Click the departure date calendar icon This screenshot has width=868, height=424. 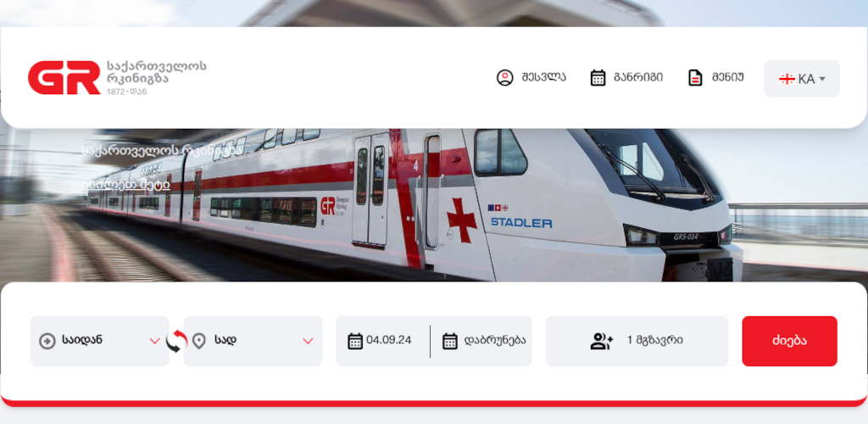(355, 341)
